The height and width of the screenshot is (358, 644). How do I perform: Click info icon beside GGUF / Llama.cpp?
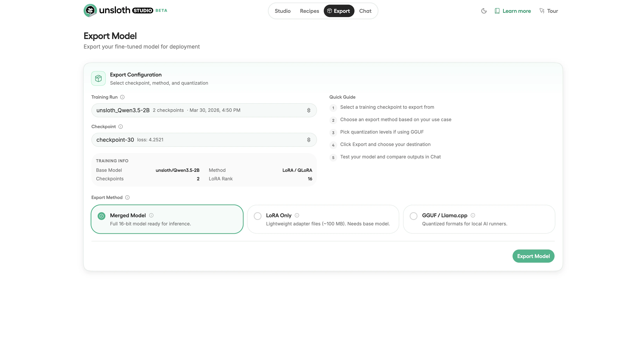[473, 215]
